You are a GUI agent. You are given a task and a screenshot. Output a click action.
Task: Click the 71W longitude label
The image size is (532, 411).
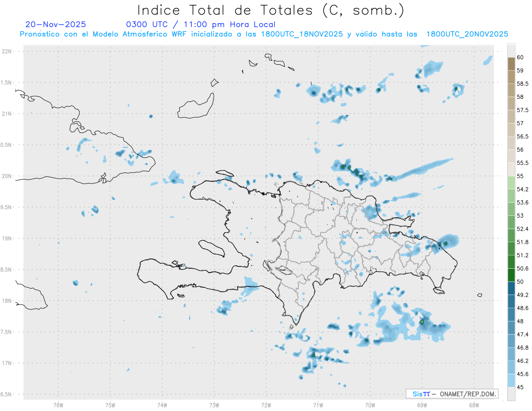tap(318, 405)
